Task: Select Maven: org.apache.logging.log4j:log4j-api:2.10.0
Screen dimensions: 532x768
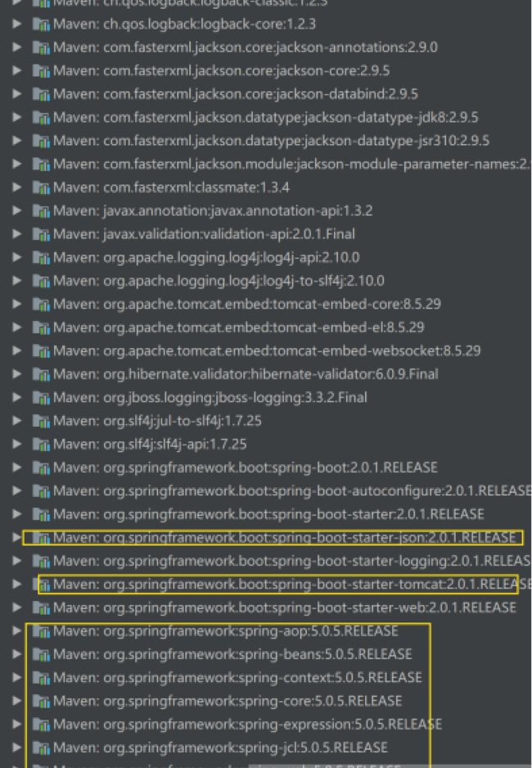Action: coord(206,258)
